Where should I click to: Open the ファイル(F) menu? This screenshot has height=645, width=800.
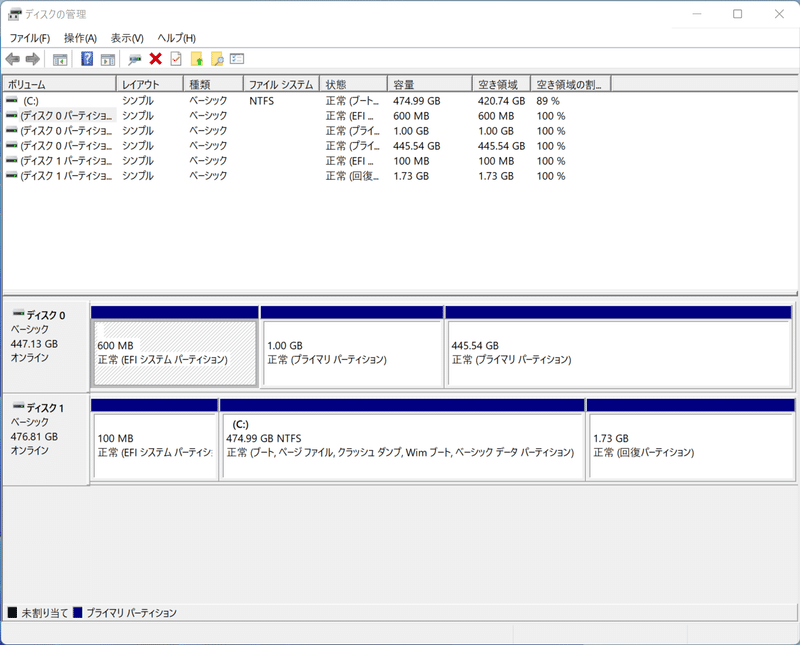30,38
